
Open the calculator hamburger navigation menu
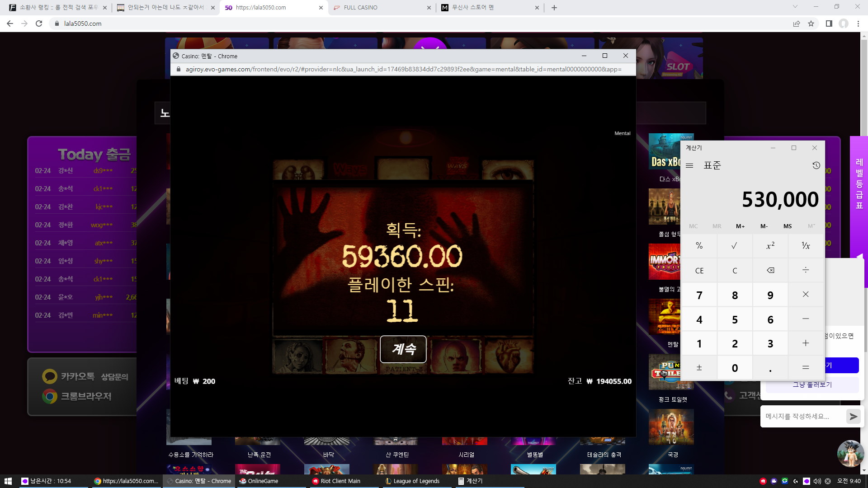click(x=689, y=165)
